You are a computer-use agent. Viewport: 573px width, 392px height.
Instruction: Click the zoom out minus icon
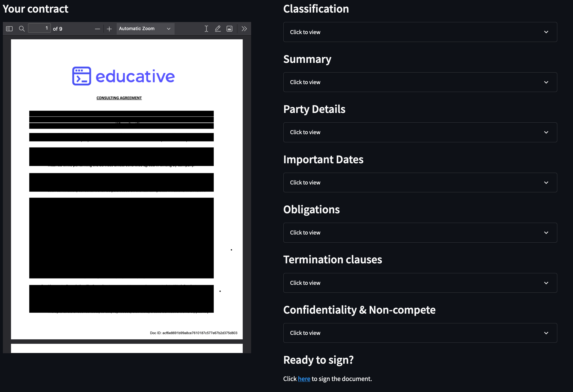click(97, 29)
